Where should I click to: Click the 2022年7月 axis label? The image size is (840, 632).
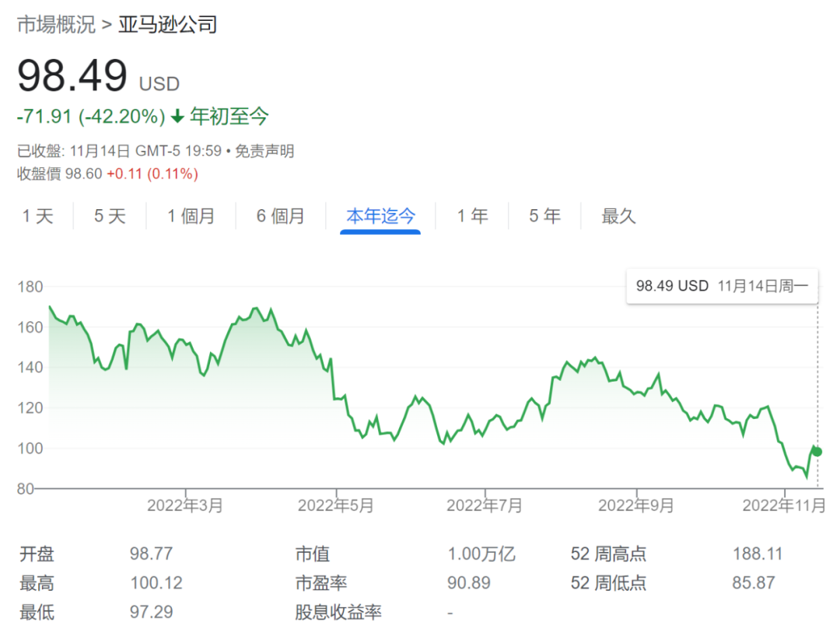click(485, 505)
